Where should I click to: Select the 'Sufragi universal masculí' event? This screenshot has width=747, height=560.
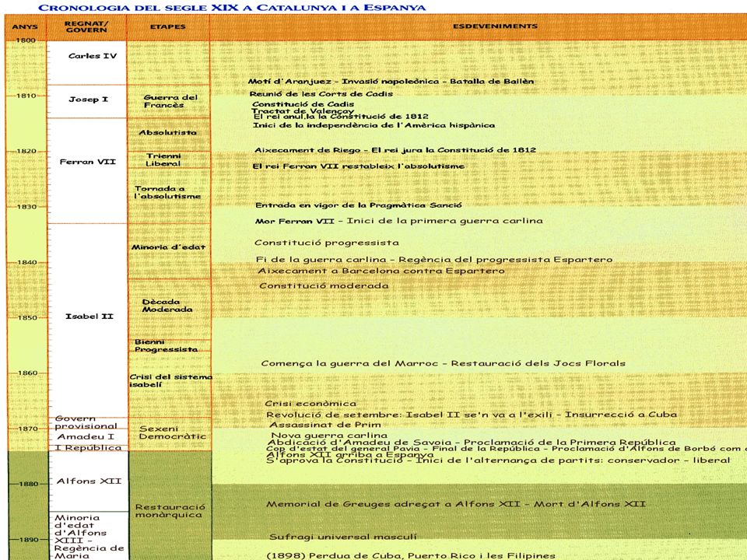[x=343, y=537]
